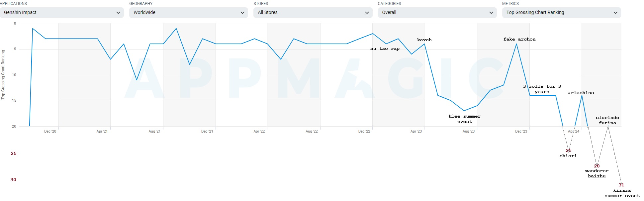Click the chevron arrow in Stores selector
Image resolution: width=644 pixels, height=201 pixels.
click(x=367, y=13)
